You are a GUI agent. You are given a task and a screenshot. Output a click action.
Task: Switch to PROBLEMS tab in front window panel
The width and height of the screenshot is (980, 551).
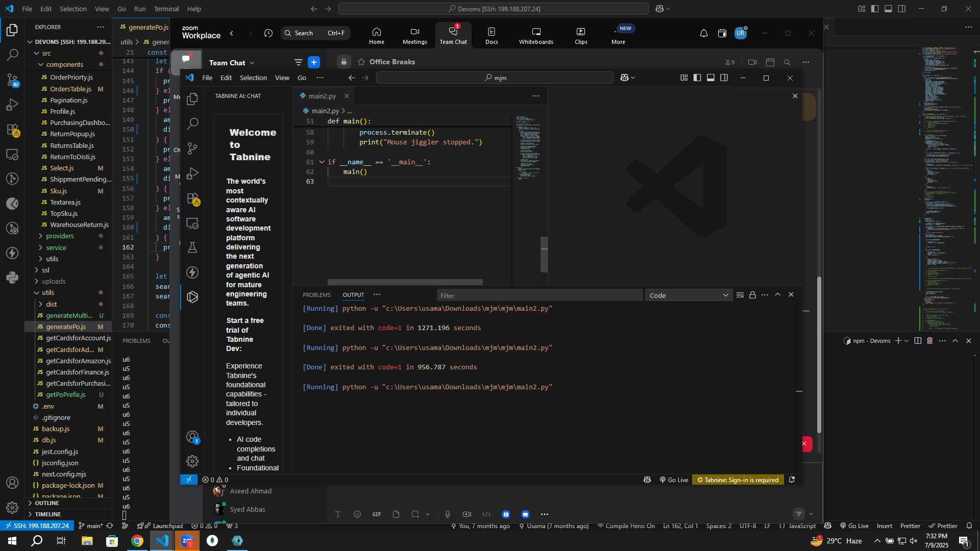point(316,295)
